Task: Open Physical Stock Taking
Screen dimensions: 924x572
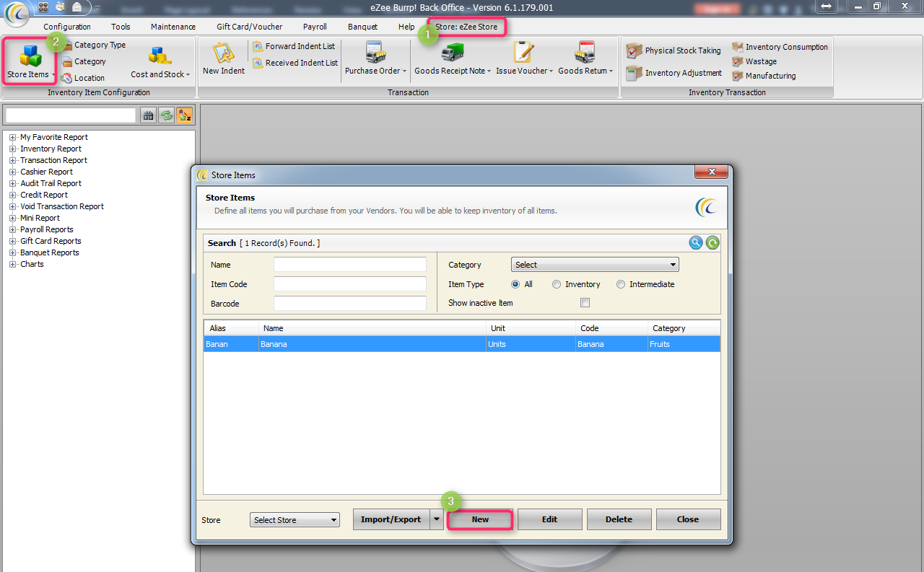Action: click(674, 50)
